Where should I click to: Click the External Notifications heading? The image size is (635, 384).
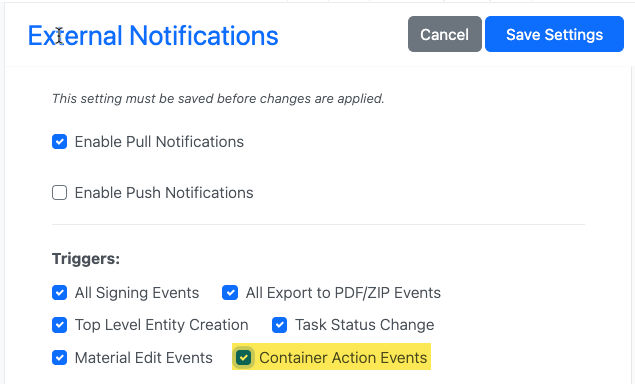(153, 36)
